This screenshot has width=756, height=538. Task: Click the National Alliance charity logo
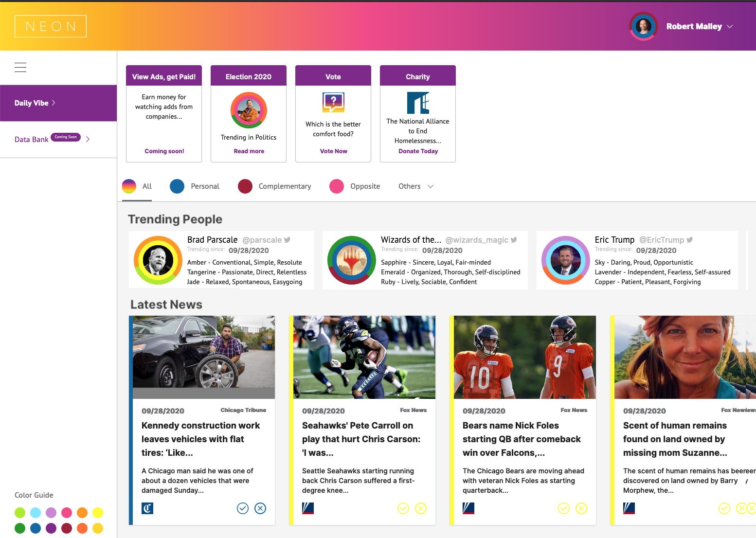point(418,103)
